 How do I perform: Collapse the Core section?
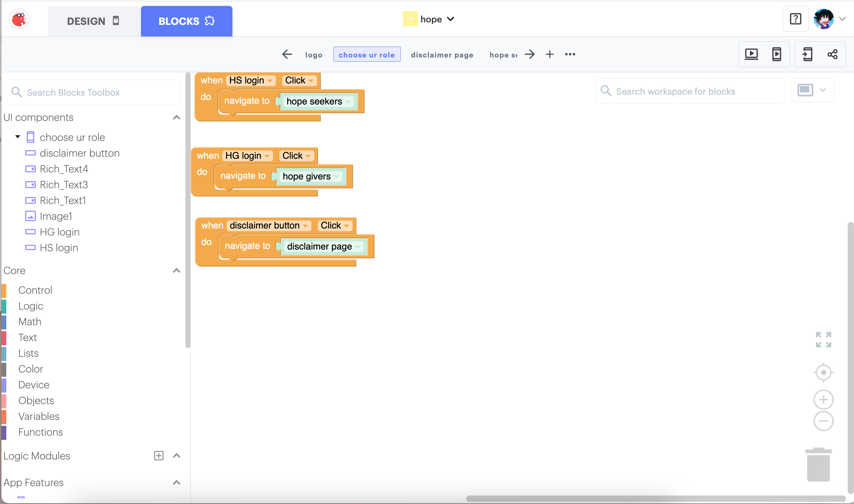(177, 271)
